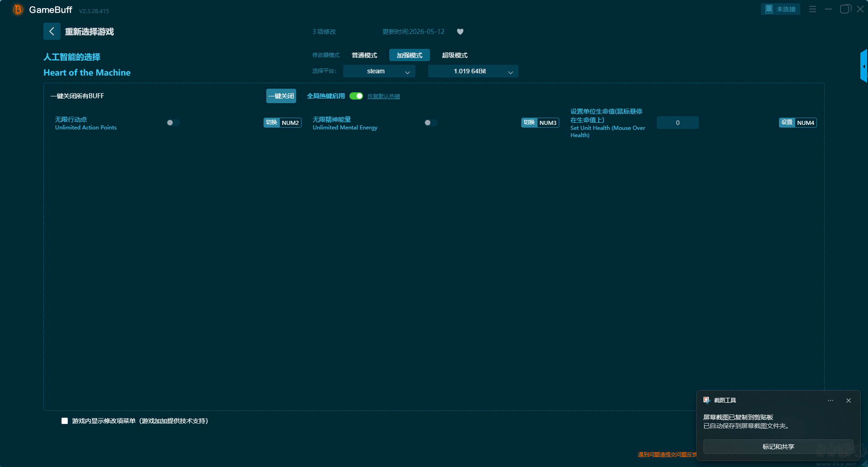
Task: Click the Heart of the Machine title
Action: (x=87, y=73)
